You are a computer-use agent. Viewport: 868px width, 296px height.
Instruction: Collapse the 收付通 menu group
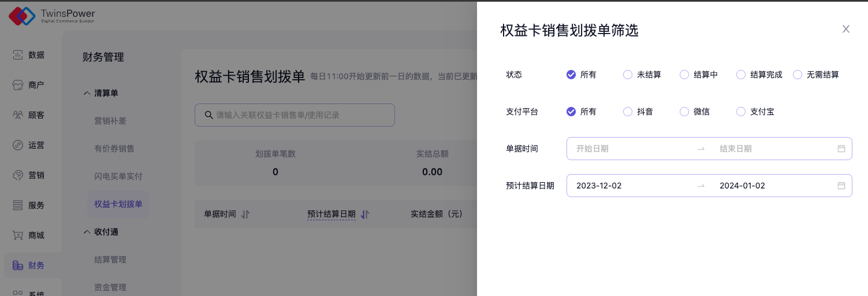(87, 232)
